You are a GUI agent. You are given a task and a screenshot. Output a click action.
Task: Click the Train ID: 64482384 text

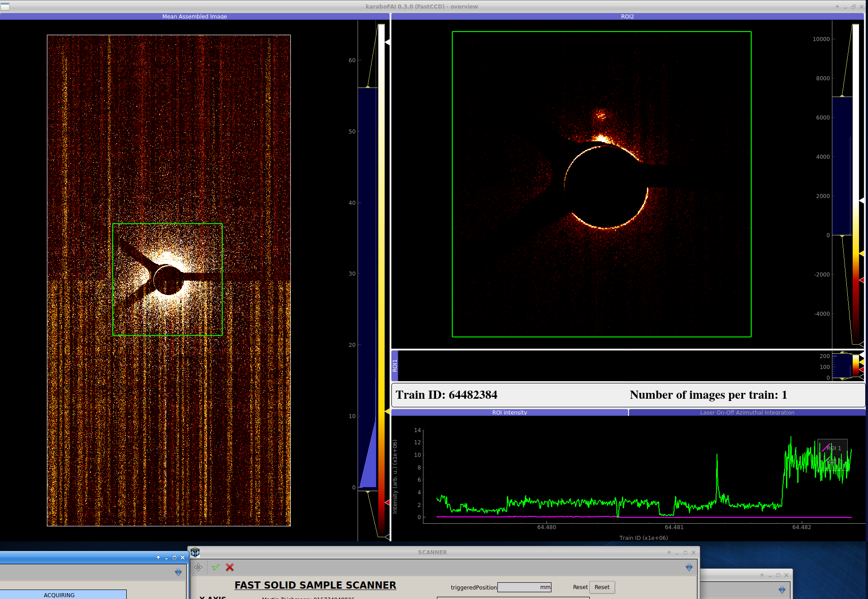pyautogui.click(x=446, y=395)
